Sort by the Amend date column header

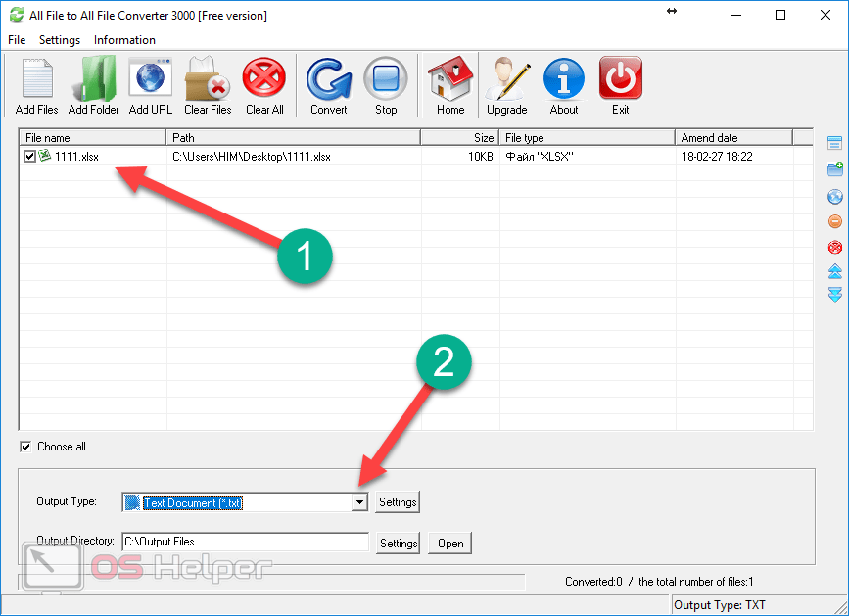click(733, 137)
